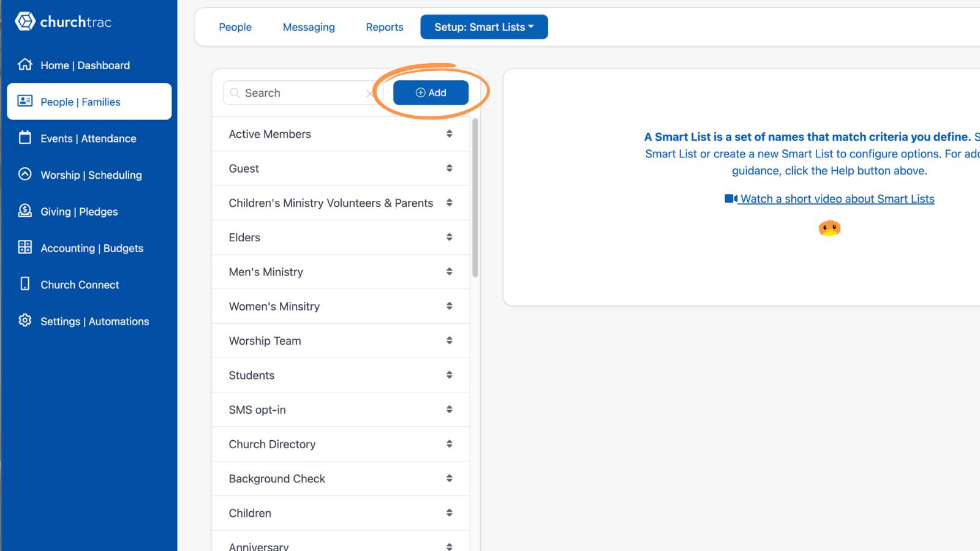Click the sort handle for Guest

450,168
